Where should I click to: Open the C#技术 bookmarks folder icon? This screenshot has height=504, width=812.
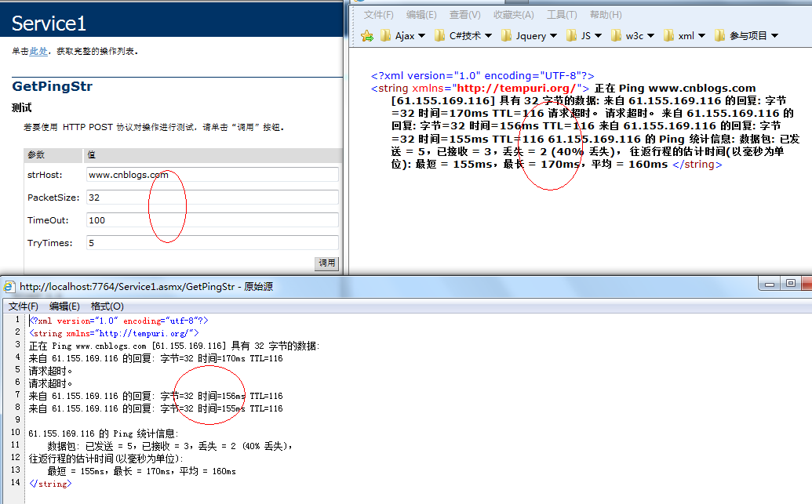coord(439,36)
